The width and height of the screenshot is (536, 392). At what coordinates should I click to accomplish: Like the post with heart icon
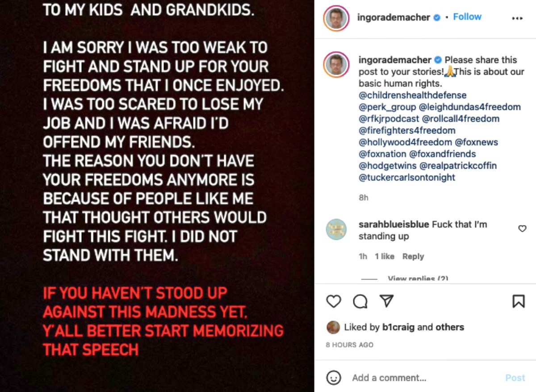pyautogui.click(x=334, y=302)
